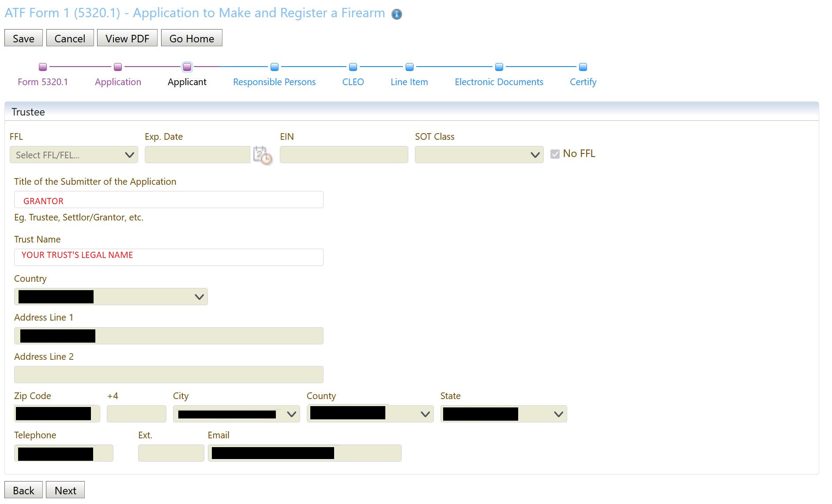Click the Zip Code field
This screenshot has width=832, height=504.
(x=57, y=414)
